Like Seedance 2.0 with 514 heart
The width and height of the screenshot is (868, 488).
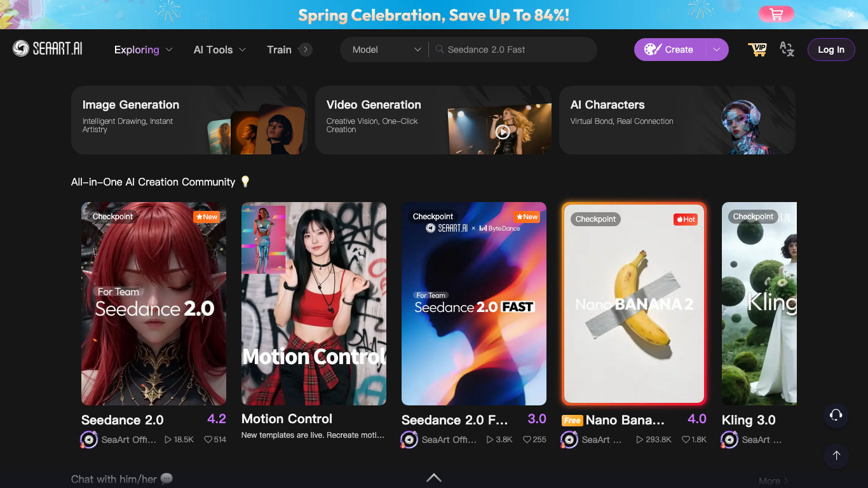tap(208, 440)
